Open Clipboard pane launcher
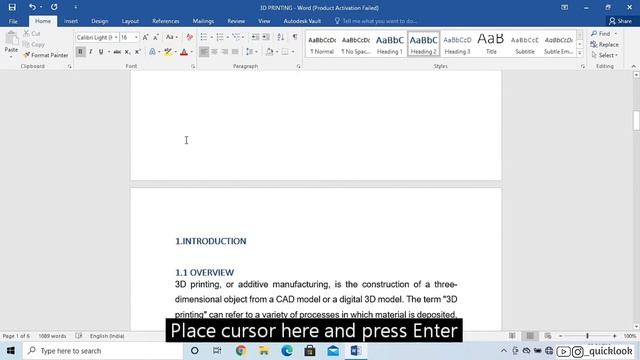The image size is (640, 360). click(69, 66)
